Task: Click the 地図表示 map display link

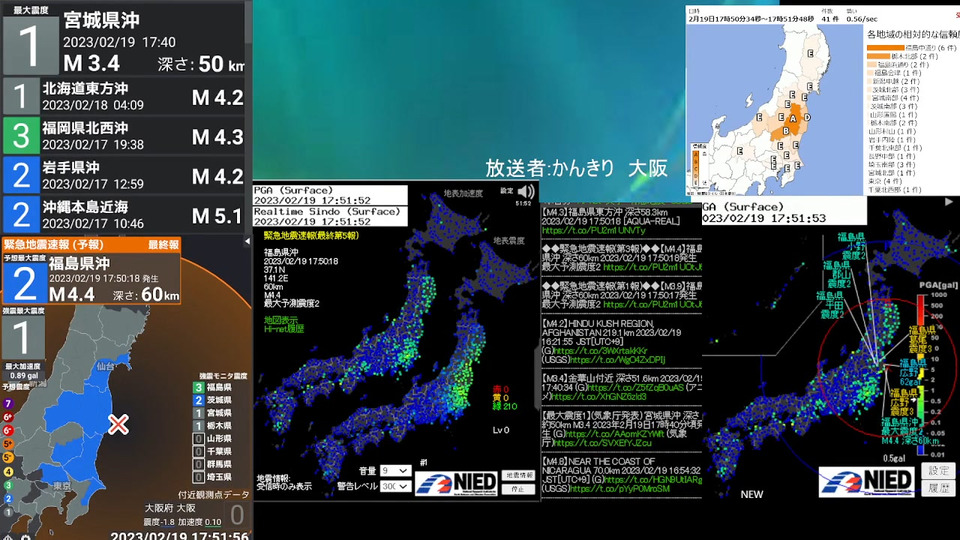Action: click(281, 320)
